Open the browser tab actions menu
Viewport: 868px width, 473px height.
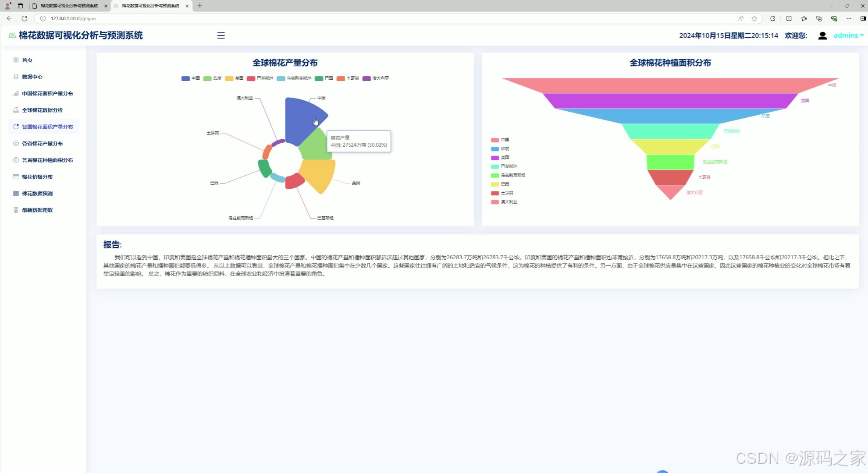(x=20, y=6)
